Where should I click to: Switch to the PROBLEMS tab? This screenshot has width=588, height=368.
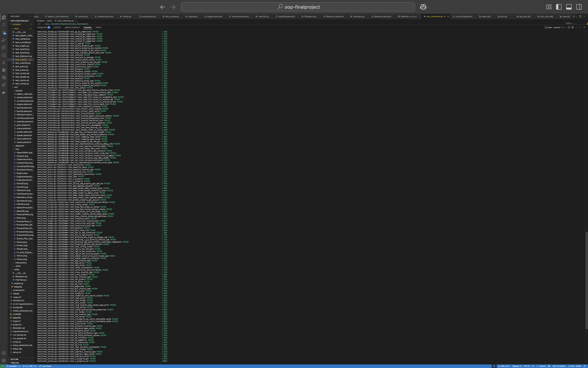(42, 28)
